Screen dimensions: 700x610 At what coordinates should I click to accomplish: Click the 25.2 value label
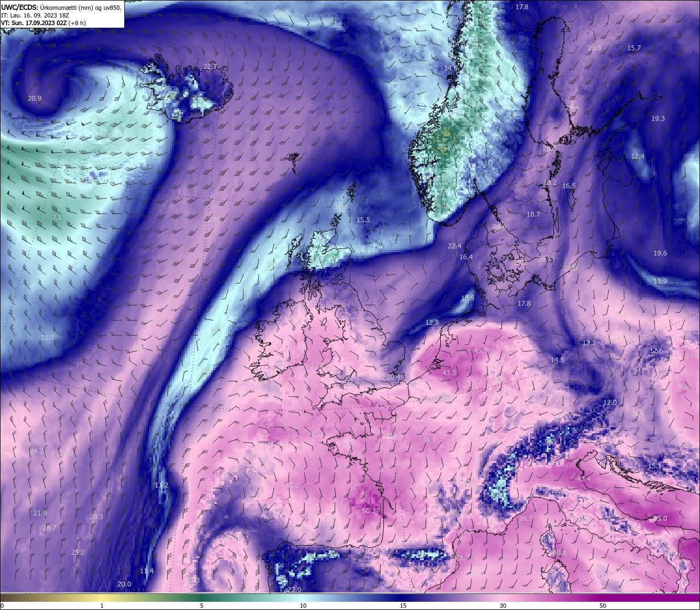(78, 553)
